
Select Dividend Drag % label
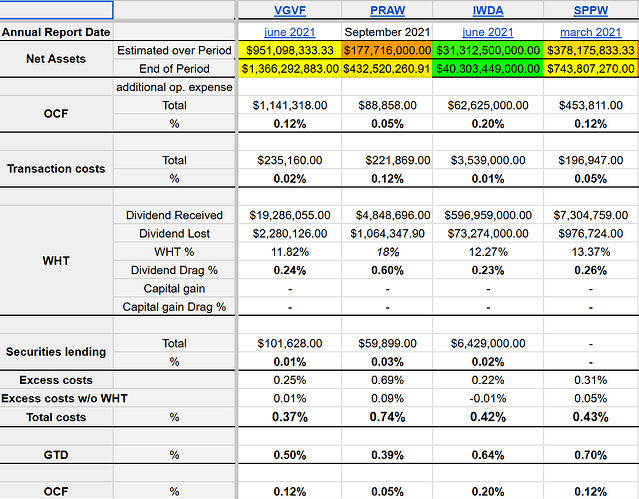click(174, 270)
